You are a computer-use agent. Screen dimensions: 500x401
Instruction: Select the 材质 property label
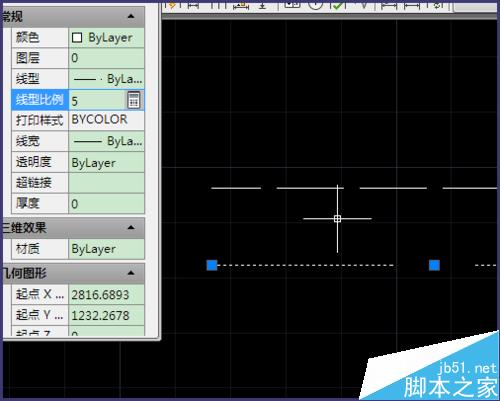(x=40, y=249)
